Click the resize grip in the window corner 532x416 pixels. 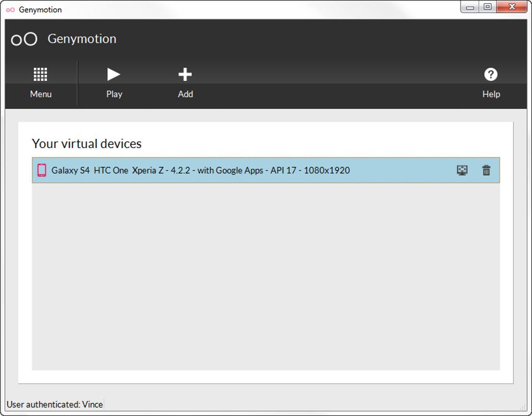tap(523, 407)
